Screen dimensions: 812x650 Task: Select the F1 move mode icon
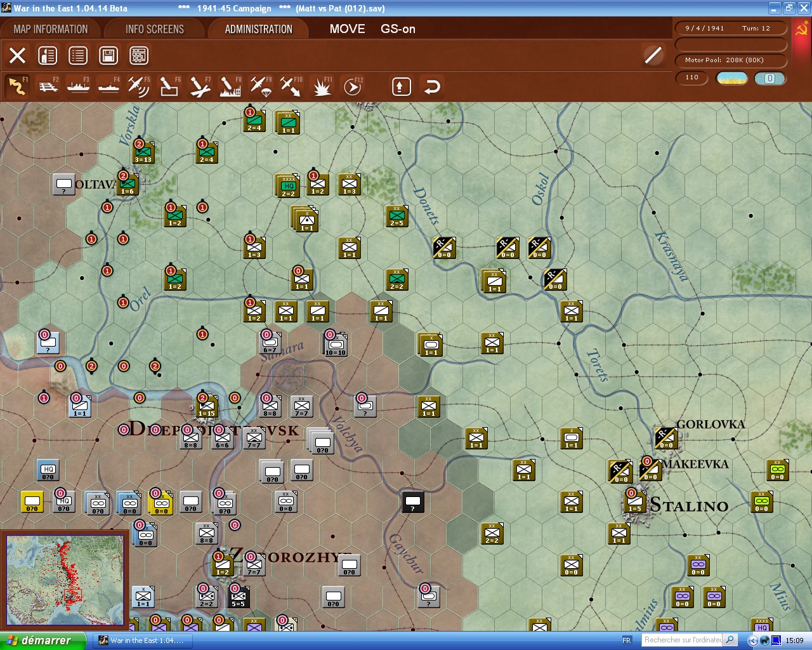click(x=17, y=86)
